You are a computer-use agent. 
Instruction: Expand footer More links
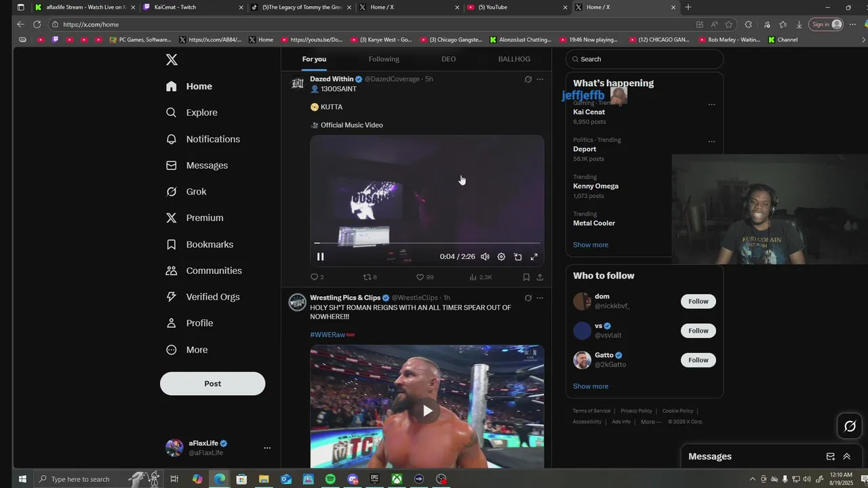tap(651, 422)
